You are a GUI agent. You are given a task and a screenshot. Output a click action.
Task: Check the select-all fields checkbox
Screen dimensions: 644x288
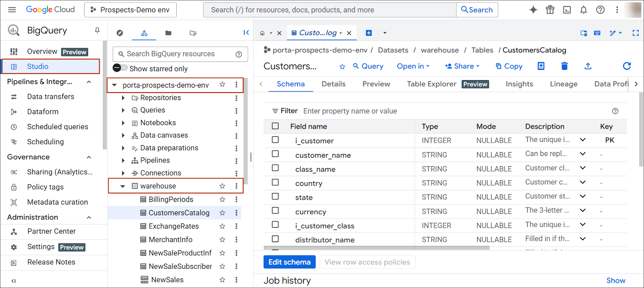point(275,126)
